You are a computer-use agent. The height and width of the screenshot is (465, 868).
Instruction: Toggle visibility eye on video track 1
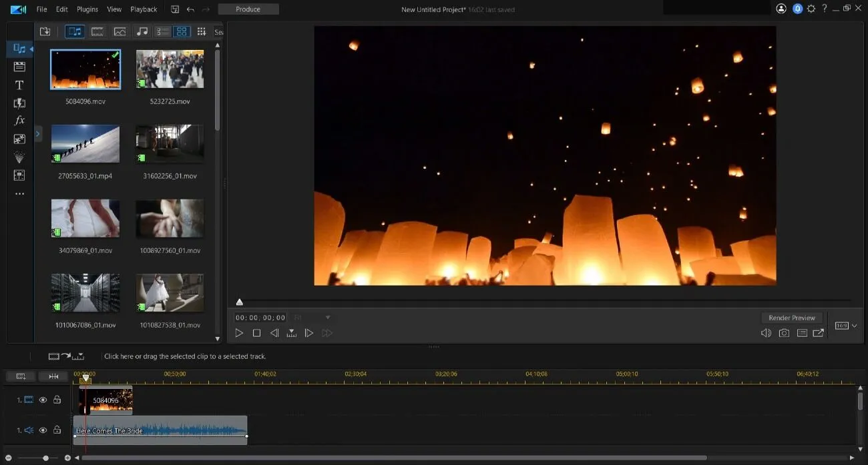(43, 400)
